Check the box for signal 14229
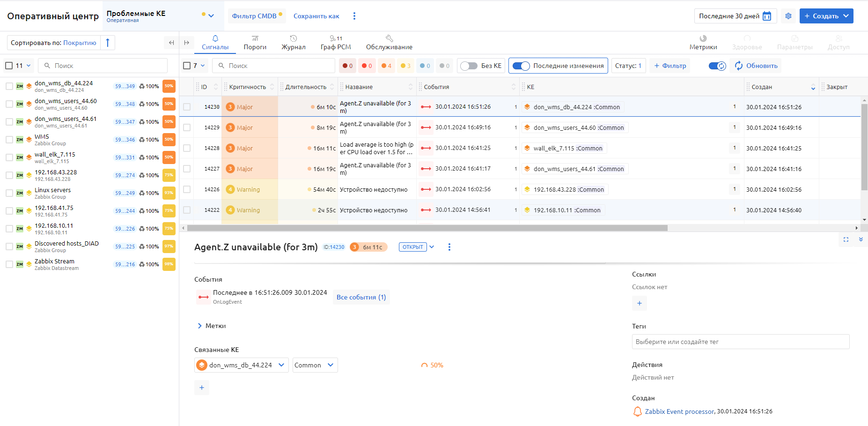Screen dimensions: 868x426 coord(187,127)
